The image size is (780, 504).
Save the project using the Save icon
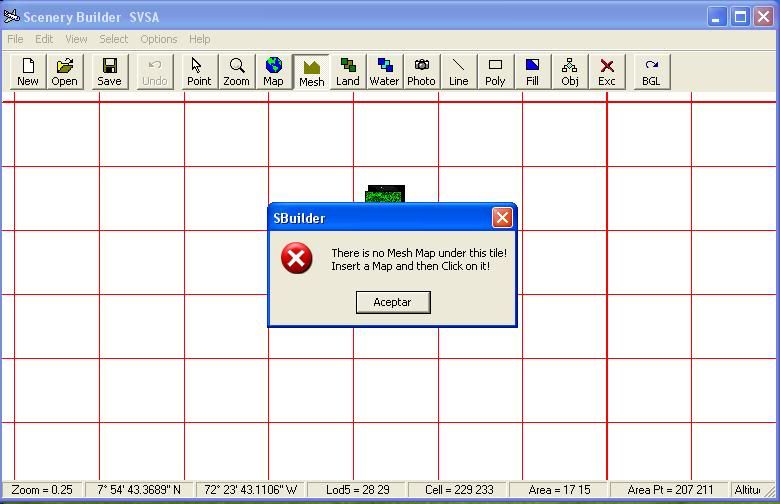click(109, 72)
